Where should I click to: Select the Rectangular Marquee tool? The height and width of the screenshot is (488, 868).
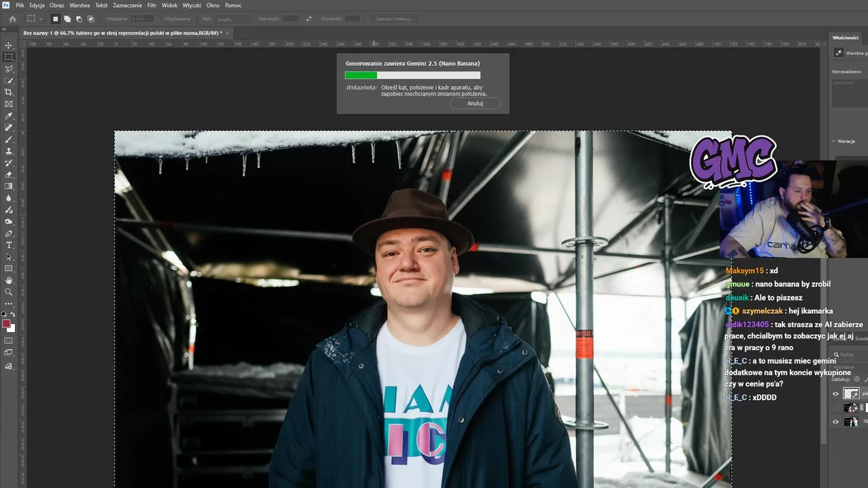pos(9,57)
